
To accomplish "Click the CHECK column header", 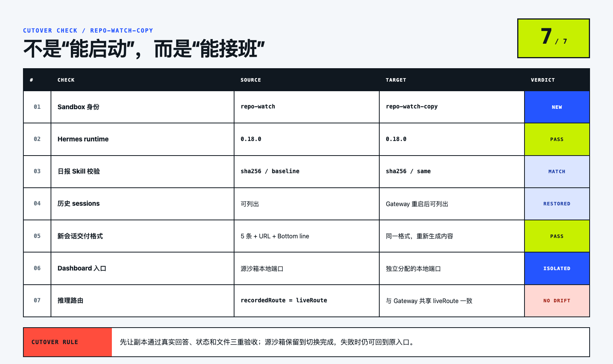I will tap(66, 80).
